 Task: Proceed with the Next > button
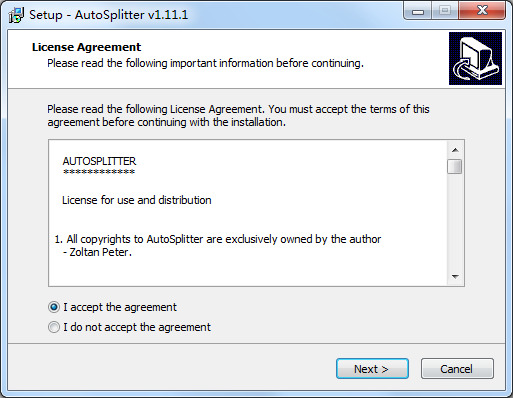coord(372,369)
